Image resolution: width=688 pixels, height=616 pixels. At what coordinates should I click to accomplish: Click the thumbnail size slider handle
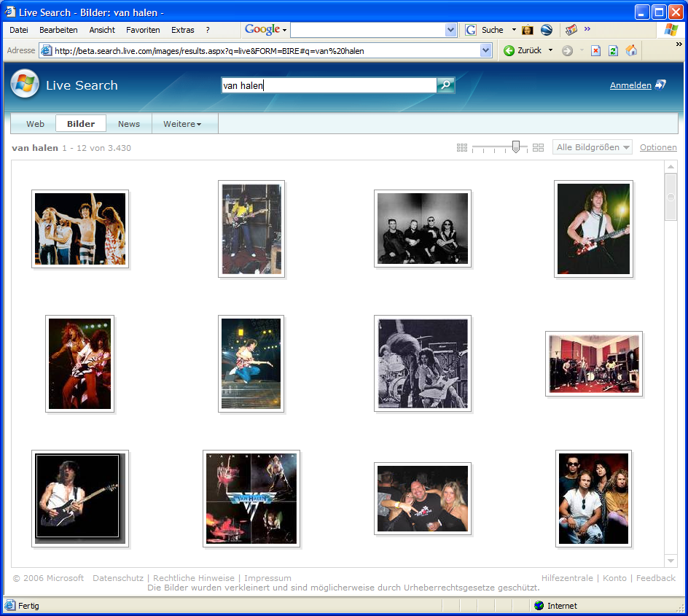[516, 147]
